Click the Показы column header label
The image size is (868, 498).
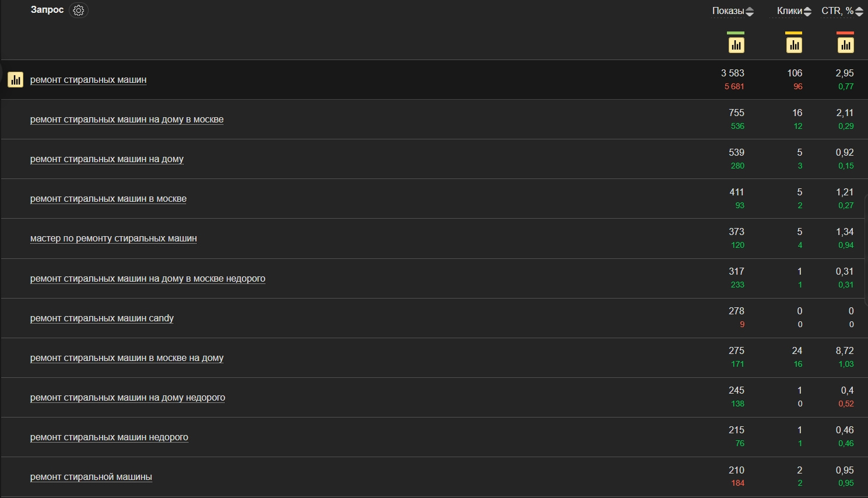point(728,11)
